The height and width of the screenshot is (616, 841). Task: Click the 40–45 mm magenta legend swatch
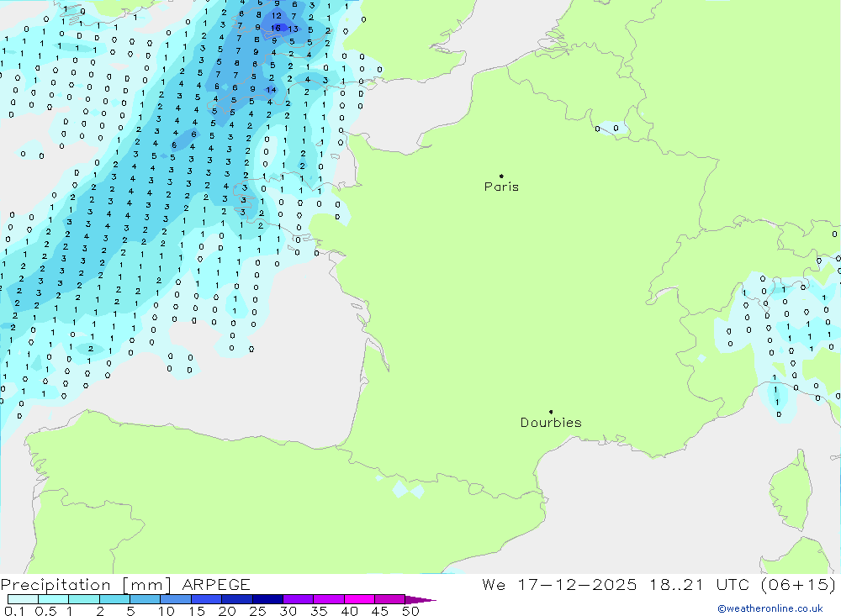point(359,599)
